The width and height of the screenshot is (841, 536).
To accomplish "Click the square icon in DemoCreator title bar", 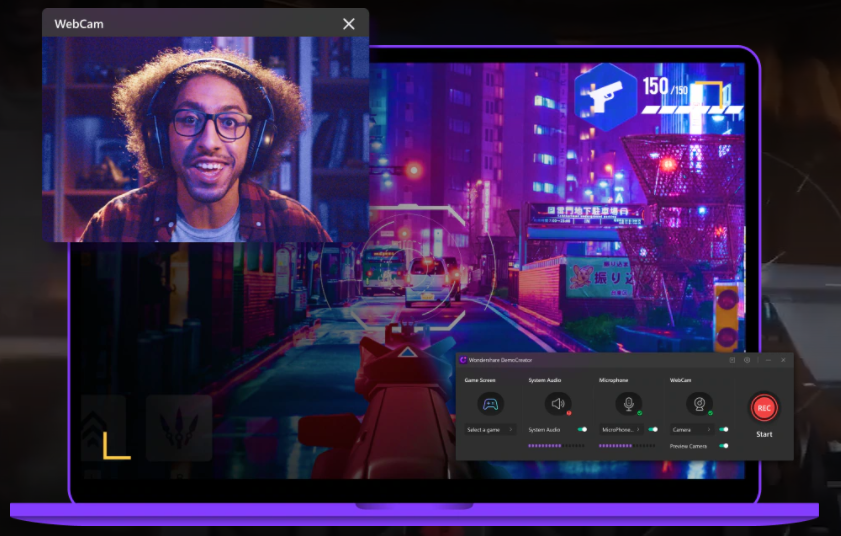I will [732, 360].
